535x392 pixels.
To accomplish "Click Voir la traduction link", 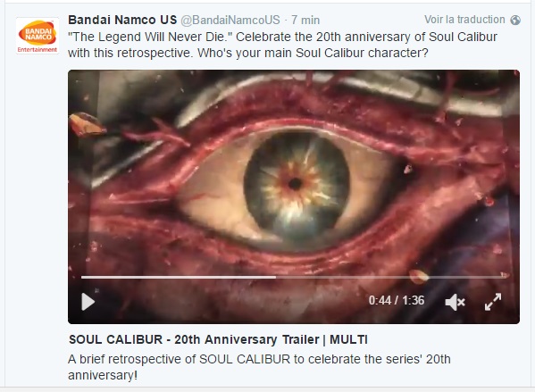I will pyautogui.click(x=464, y=20).
